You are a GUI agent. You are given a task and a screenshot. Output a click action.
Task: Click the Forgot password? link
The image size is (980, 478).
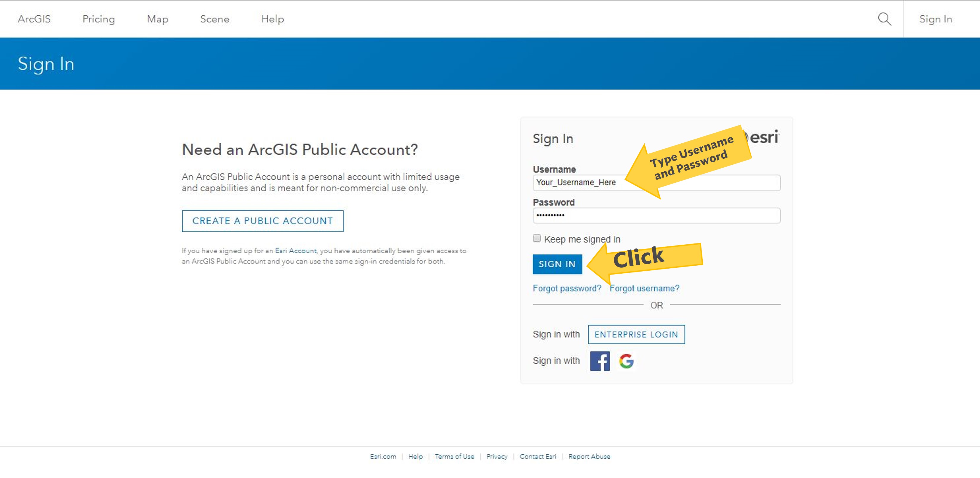[x=567, y=288]
